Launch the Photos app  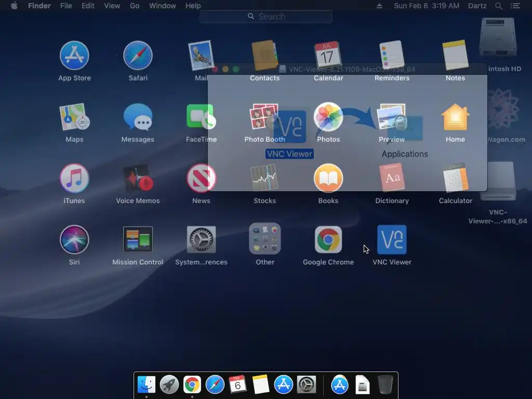pos(328,117)
